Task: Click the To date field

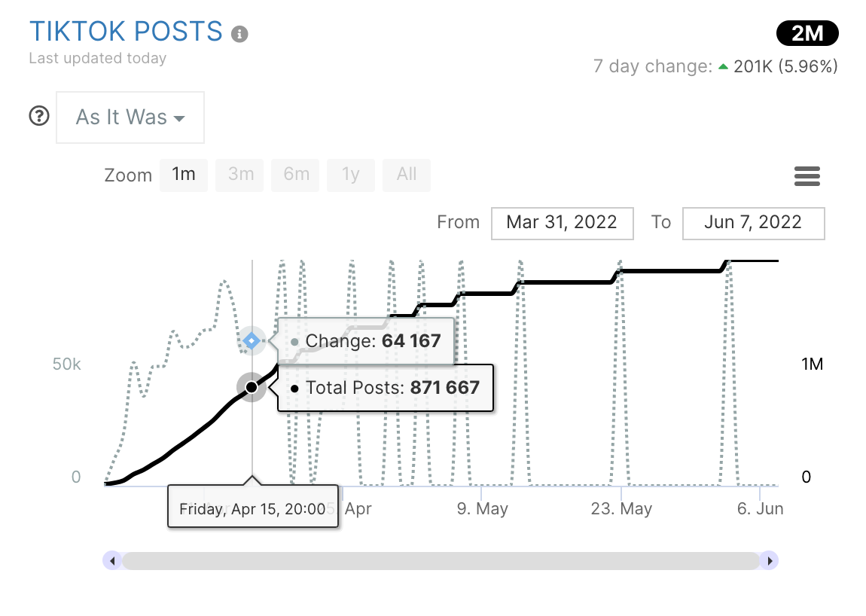Action: 753,223
